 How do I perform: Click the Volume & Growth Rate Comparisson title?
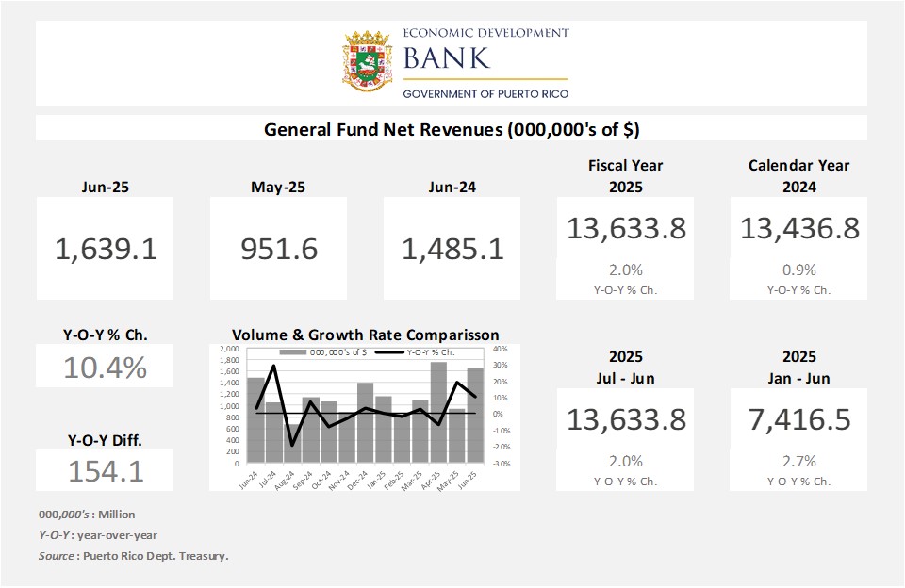point(365,335)
